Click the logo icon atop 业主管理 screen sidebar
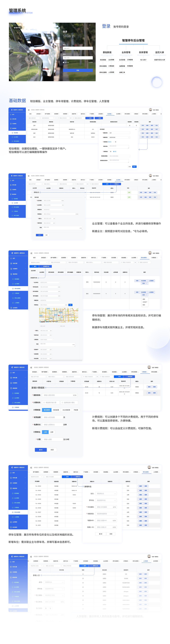The width and height of the screenshot is (170, 644). pos(12,176)
